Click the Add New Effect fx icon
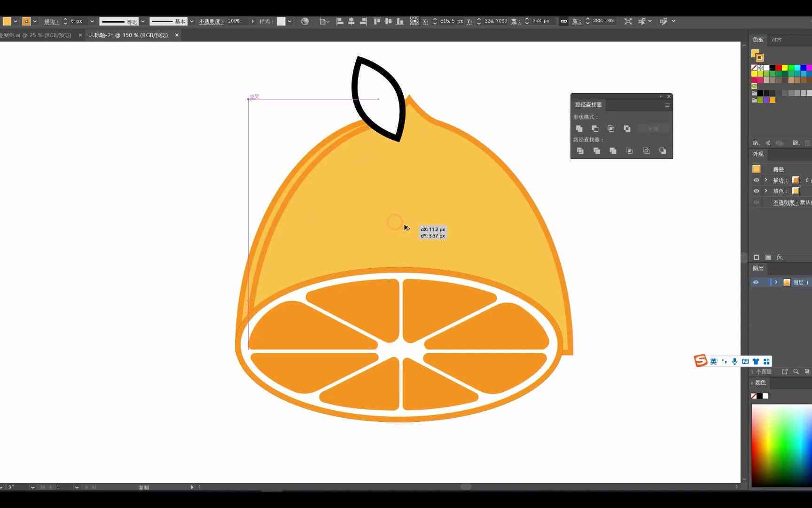This screenshot has height=508, width=812. tap(780, 257)
